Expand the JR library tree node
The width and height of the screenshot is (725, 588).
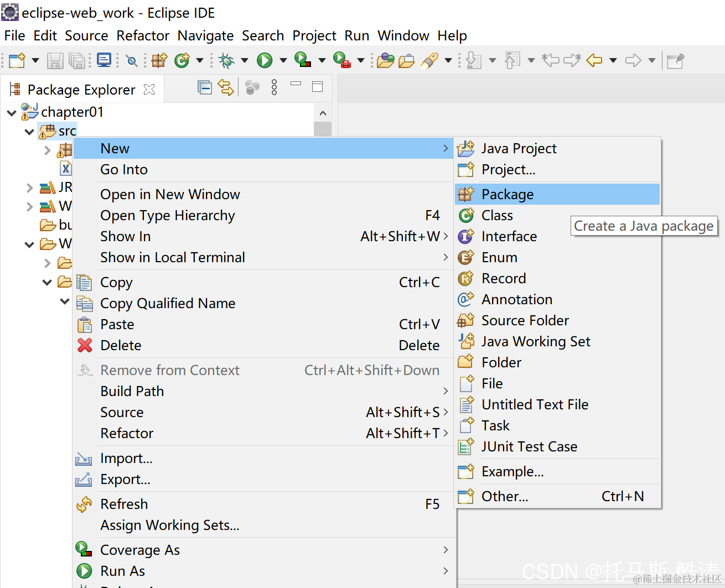pyautogui.click(x=29, y=188)
